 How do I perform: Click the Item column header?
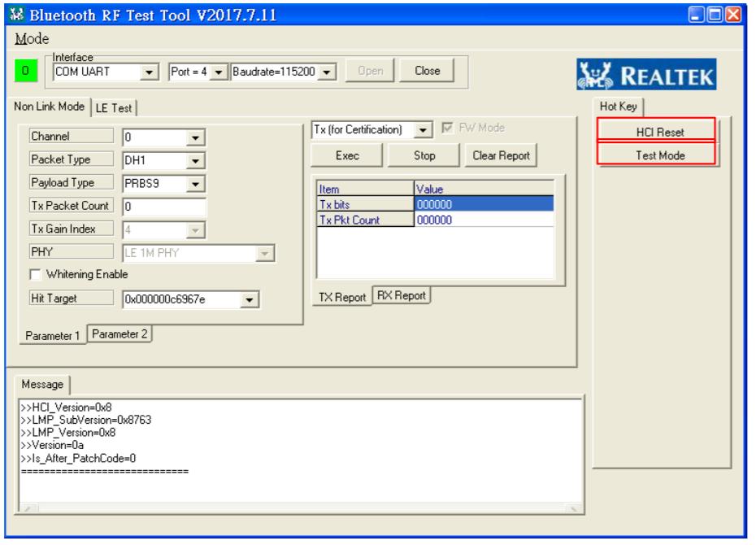coord(365,189)
